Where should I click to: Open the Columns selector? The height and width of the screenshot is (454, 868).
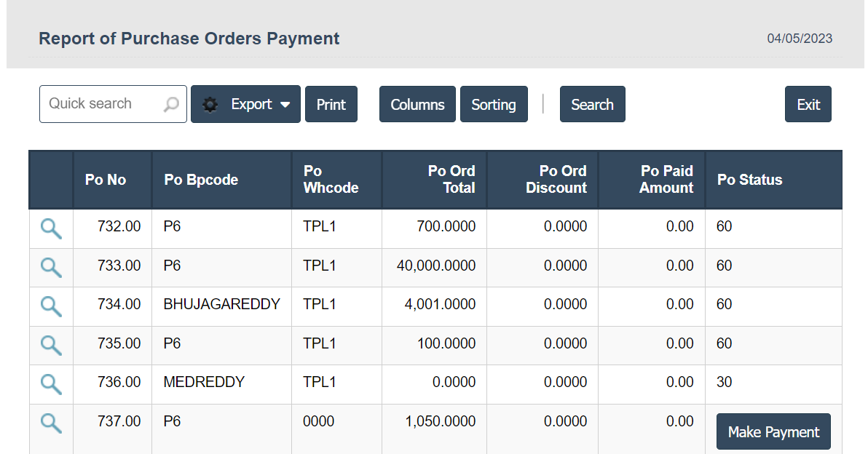[417, 105]
